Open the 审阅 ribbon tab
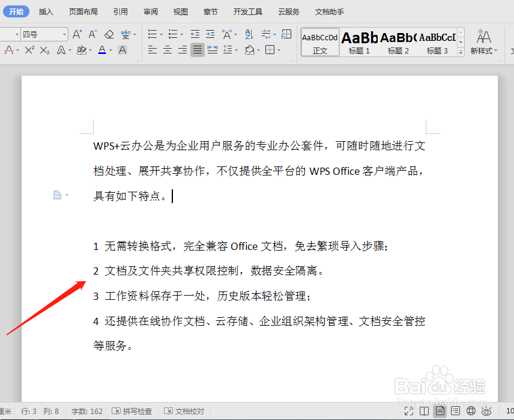The image size is (514, 420). (x=151, y=12)
